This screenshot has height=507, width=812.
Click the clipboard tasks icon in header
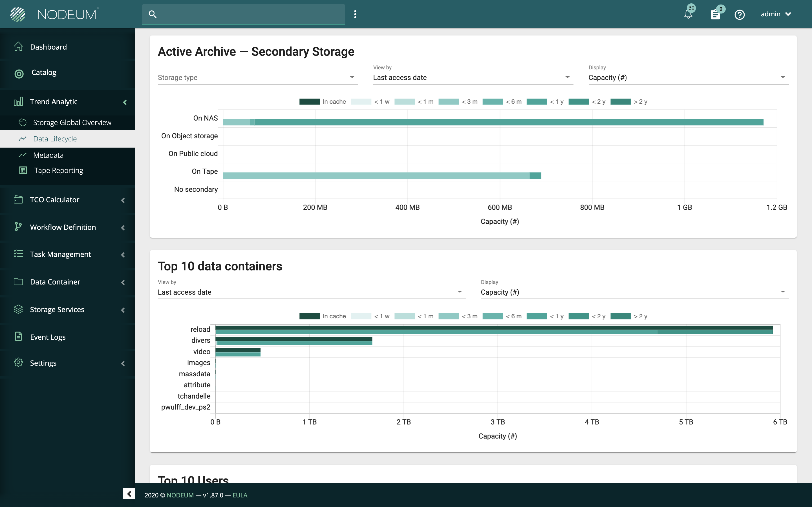point(715,14)
